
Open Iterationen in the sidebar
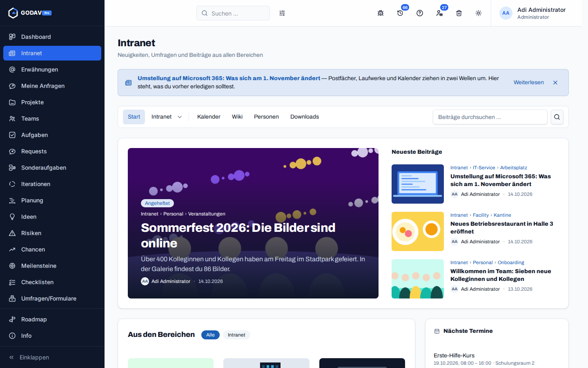[x=52, y=184]
